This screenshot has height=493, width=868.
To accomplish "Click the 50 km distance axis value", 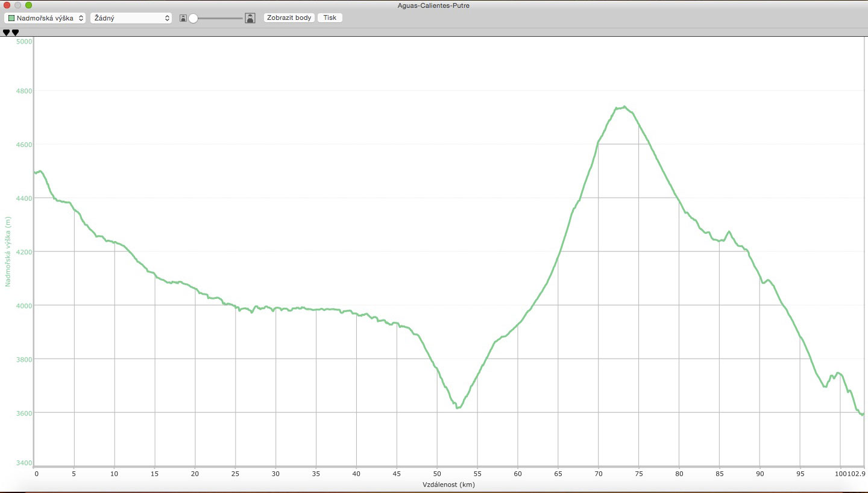I will click(438, 473).
